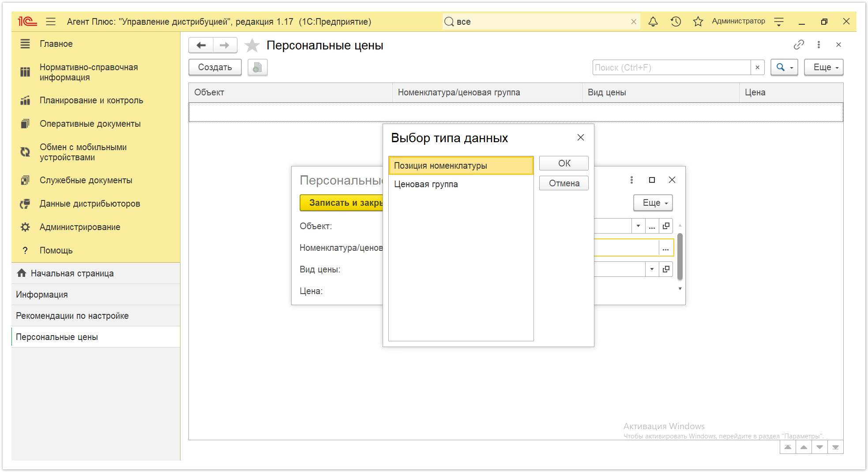Open Еще menu in Персональные цены form
Image resolution: width=868 pixels, height=472 pixels.
(x=653, y=203)
